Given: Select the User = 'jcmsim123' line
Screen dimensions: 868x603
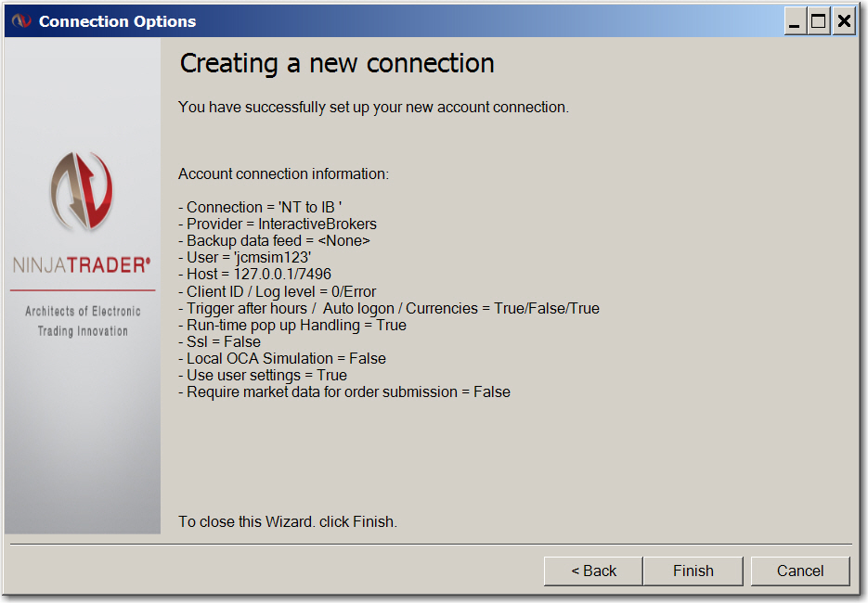Looking at the screenshot, I should click(245, 257).
